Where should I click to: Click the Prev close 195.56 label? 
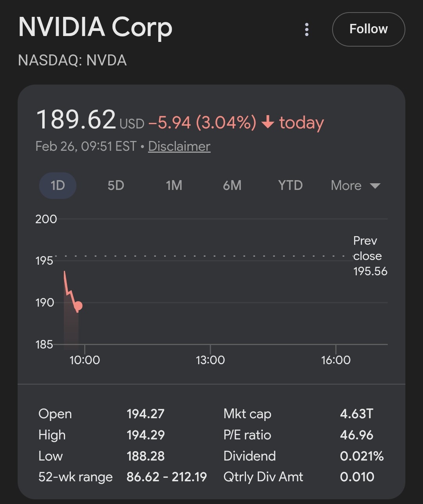click(369, 256)
